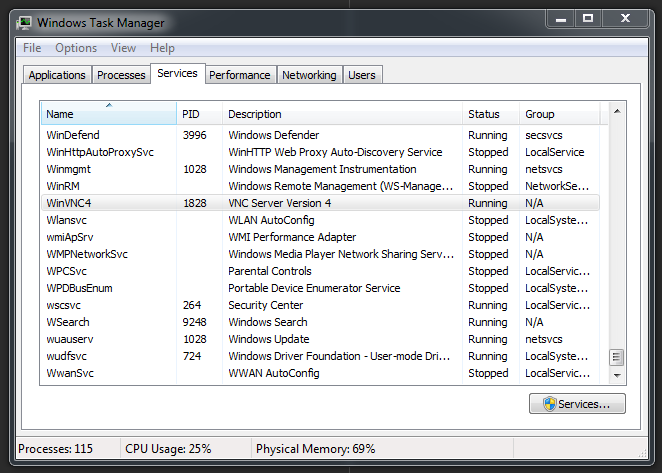
Task: Switch to the Applications tab
Action: [57, 75]
